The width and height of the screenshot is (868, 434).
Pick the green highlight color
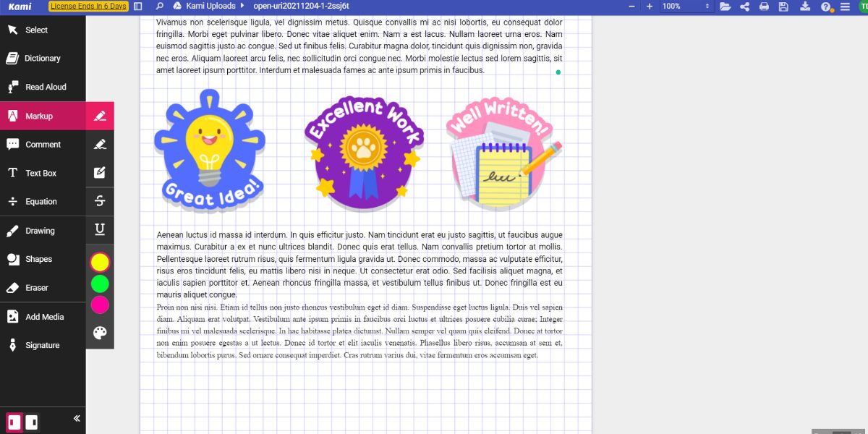100,284
